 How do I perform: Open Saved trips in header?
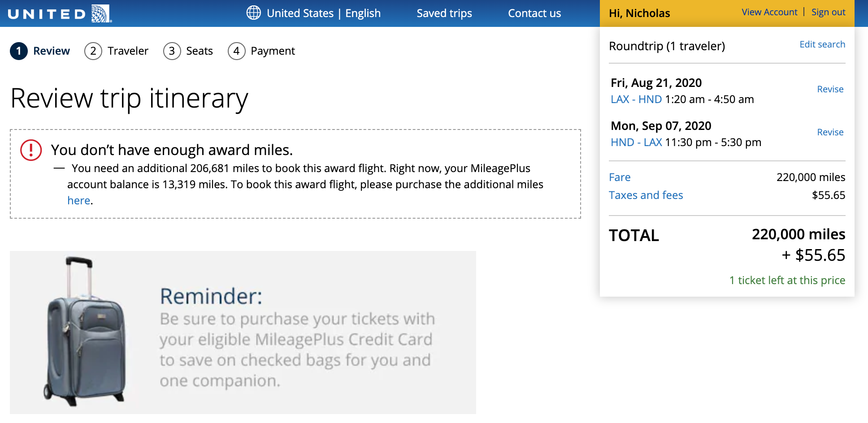[x=444, y=13]
